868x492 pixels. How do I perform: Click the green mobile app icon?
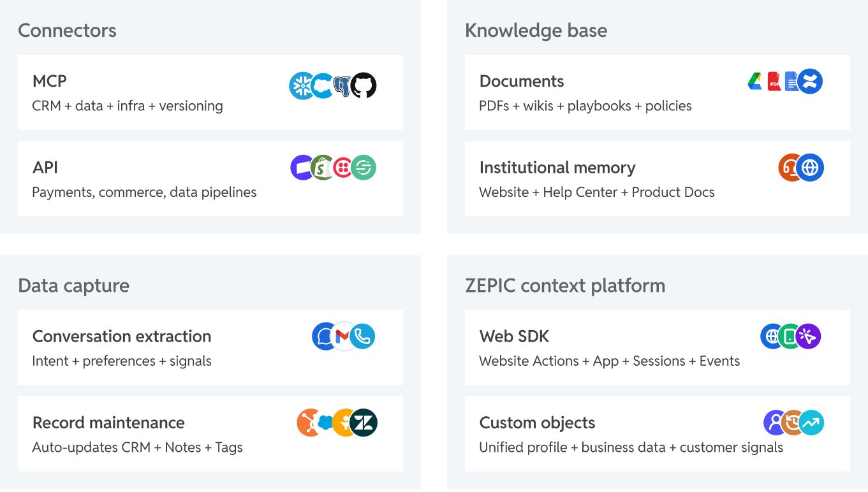coord(790,336)
